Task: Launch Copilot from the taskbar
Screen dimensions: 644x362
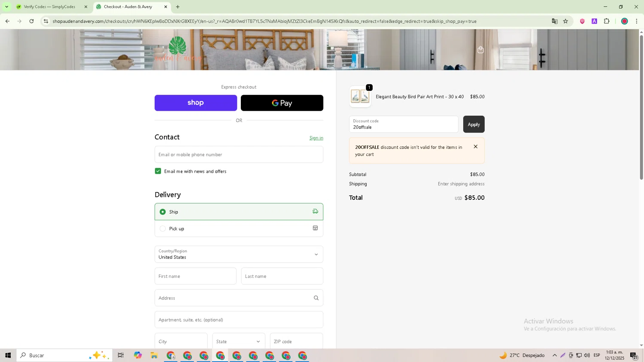Action: pos(137,355)
